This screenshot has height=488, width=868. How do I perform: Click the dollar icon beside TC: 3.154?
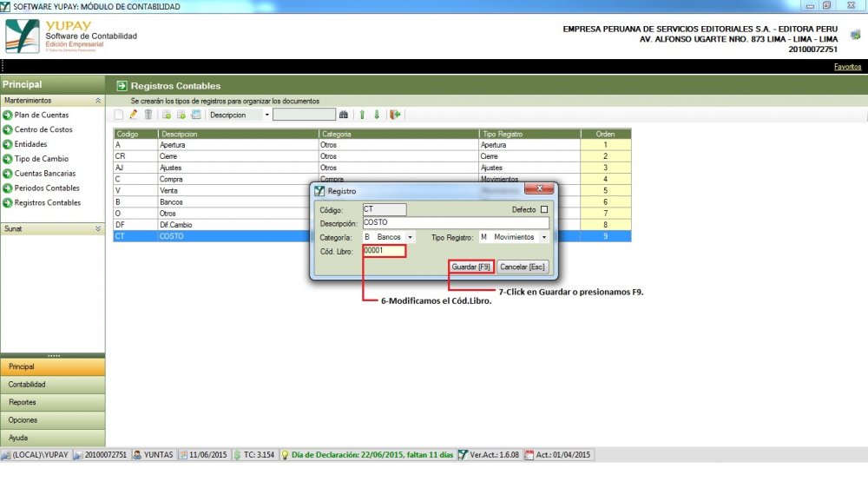pos(238,455)
